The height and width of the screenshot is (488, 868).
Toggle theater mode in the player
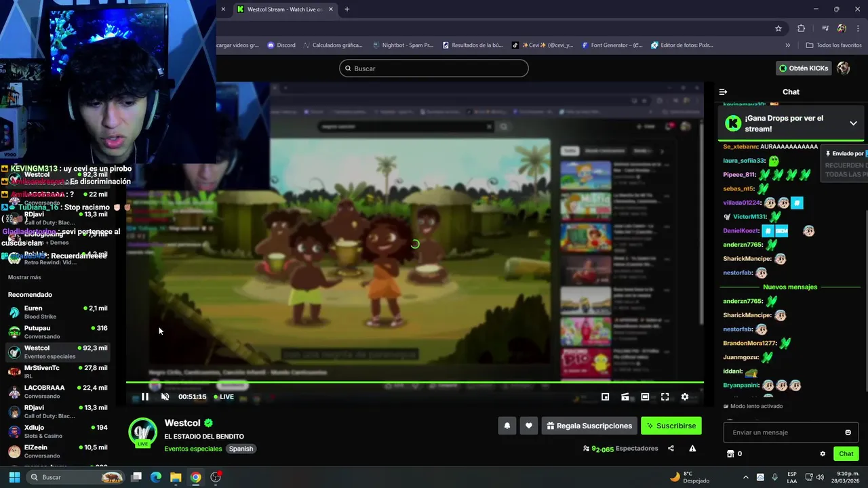[x=645, y=396]
